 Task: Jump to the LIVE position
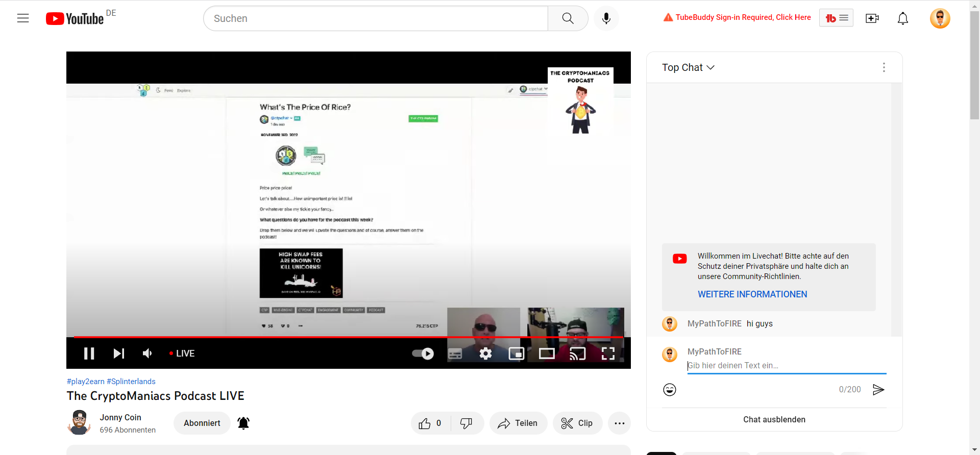pyautogui.click(x=182, y=353)
